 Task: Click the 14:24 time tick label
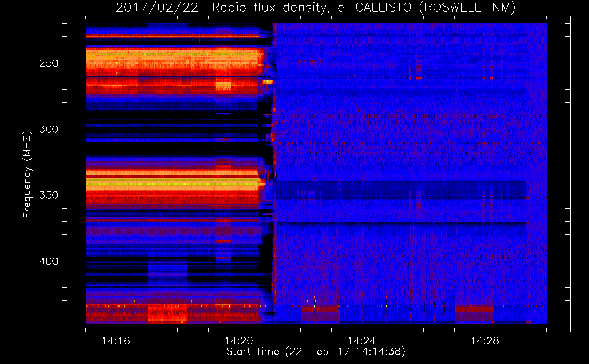click(362, 341)
